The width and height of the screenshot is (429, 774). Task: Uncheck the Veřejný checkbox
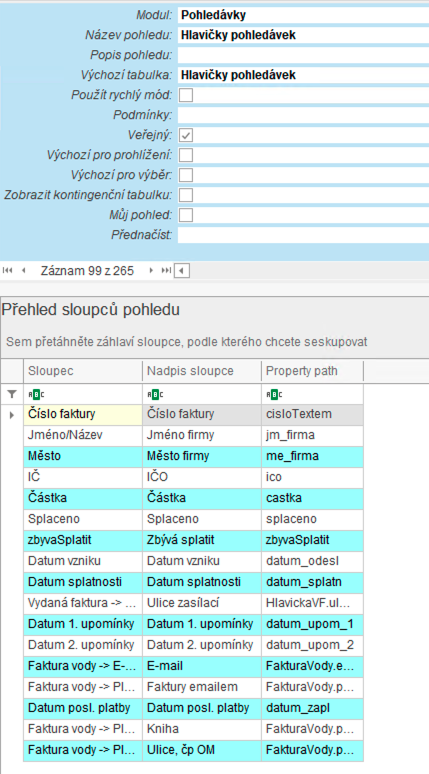pos(186,135)
